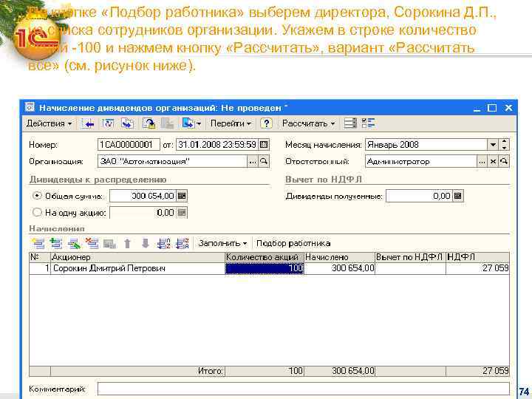532x399 pixels.
Task: Click the edit row pencil icon
Action: click(x=75, y=243)
